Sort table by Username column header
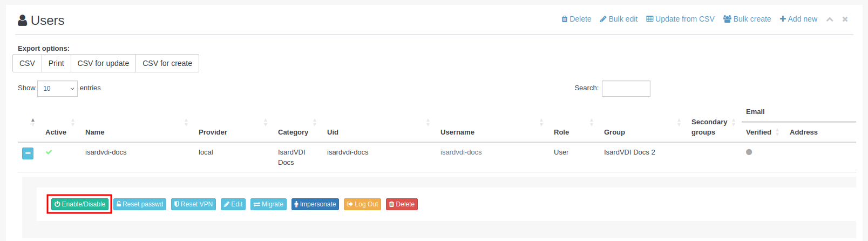Viewport: 868px width, 241px height. coord(457,132)
